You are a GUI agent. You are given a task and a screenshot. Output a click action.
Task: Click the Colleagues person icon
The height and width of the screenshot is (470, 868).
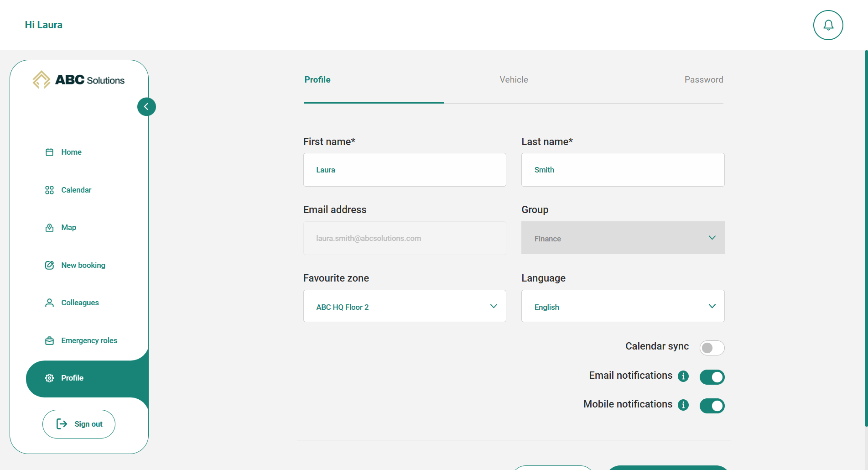[x=50, y=303]
